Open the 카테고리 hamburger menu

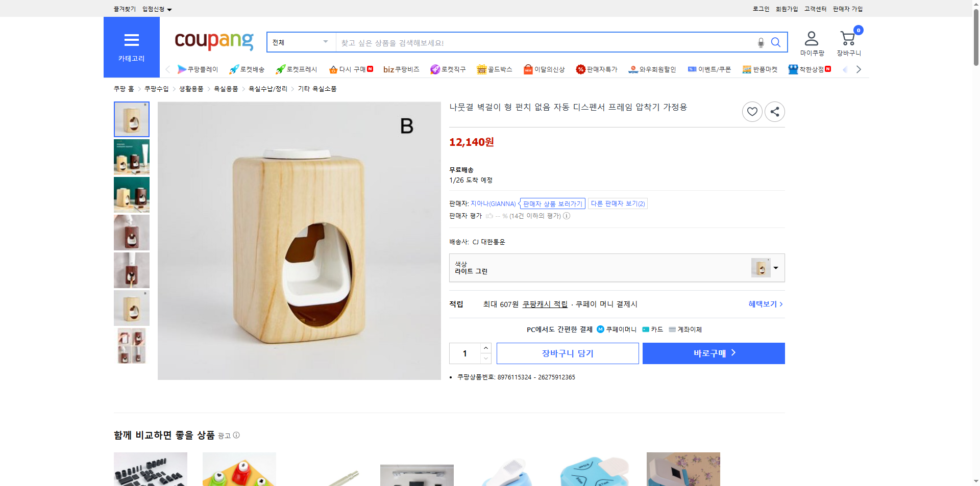pyautogui.click(x=131, y=40)
